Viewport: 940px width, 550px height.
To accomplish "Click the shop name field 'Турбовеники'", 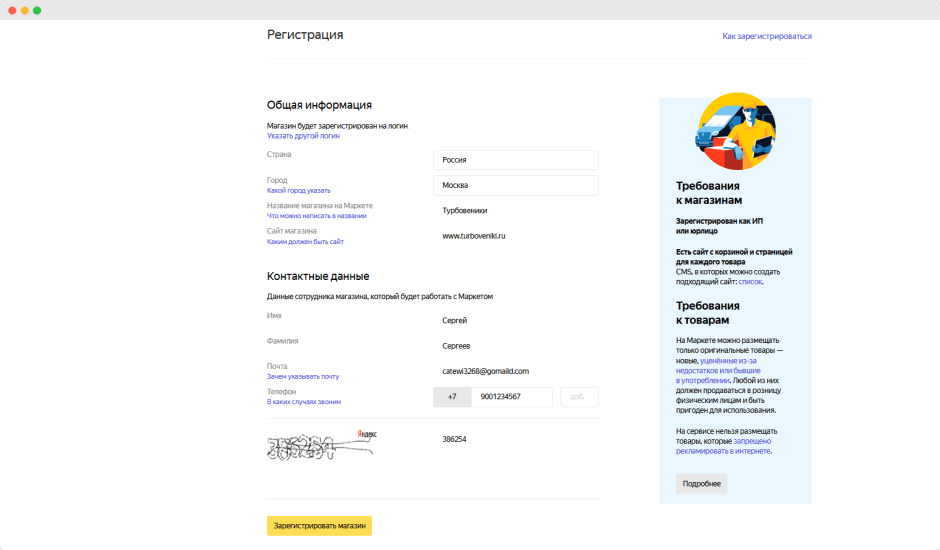I will click(516, 211).
